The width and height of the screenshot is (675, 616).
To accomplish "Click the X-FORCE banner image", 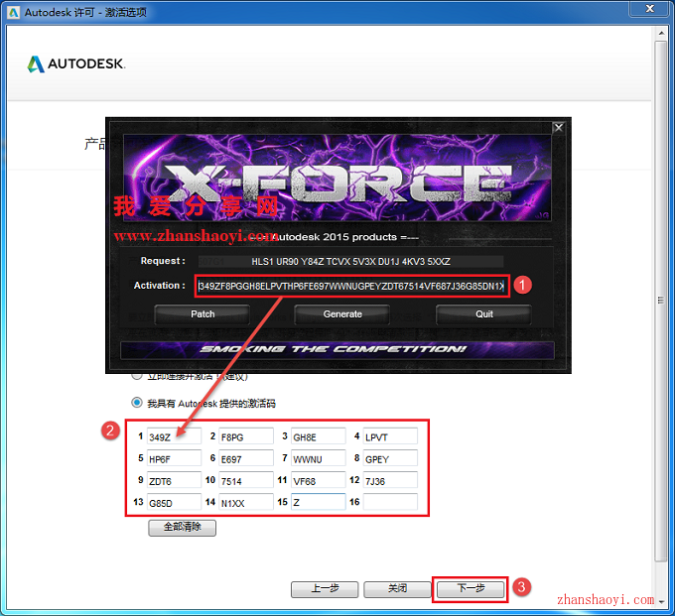I will point(337,179).
